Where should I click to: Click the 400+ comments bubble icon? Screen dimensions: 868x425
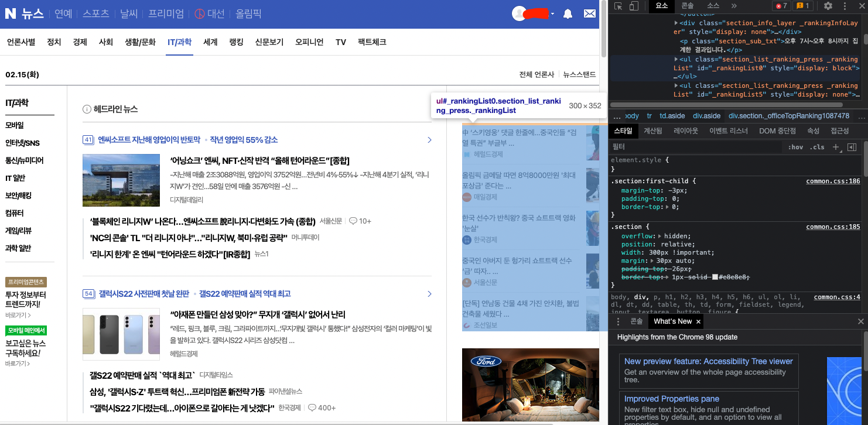click(312, 407)
